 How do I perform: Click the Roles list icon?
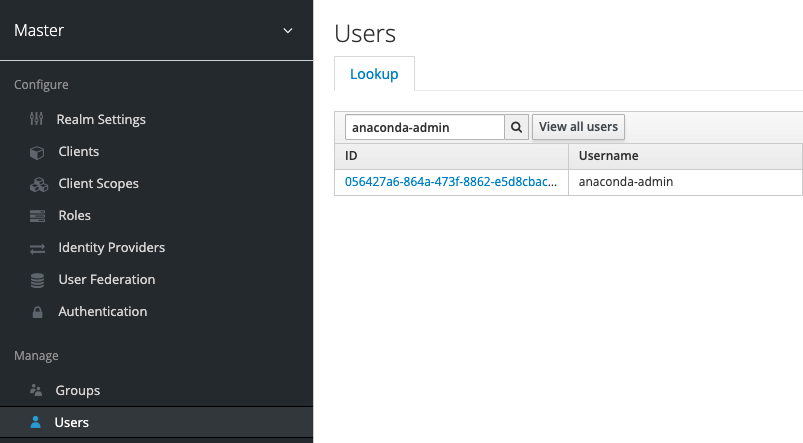pos(37,216)
